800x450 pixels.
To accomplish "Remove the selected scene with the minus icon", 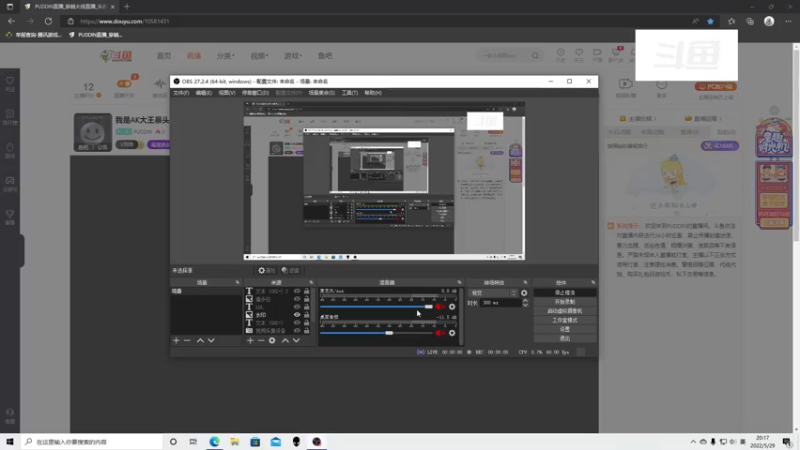I will (187, 340).
